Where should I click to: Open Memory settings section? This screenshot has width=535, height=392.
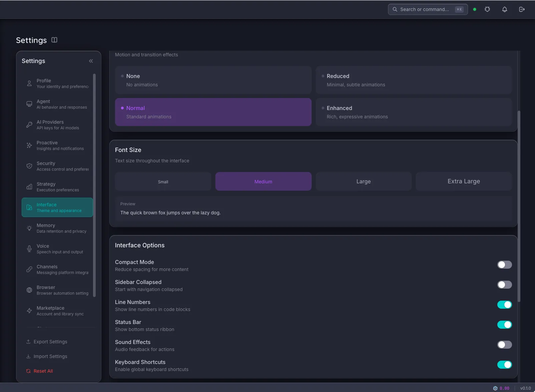tap(57, 228)
